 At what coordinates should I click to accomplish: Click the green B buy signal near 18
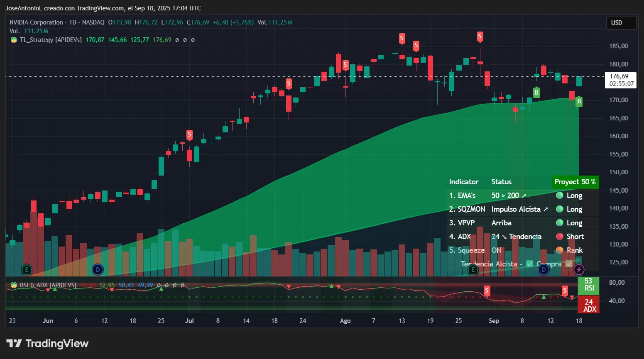(579, 101)
